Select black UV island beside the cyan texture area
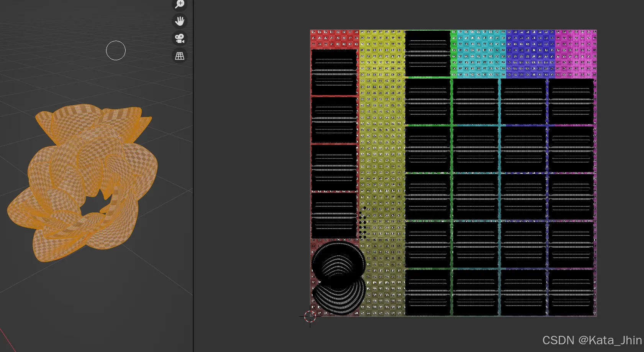 [428, 54]
